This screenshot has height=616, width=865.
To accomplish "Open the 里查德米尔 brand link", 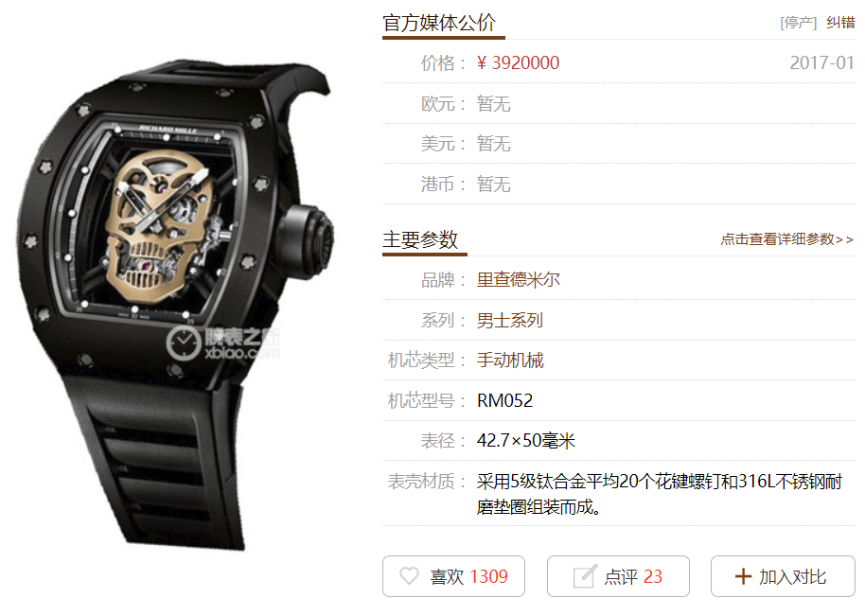I will 518,279.
